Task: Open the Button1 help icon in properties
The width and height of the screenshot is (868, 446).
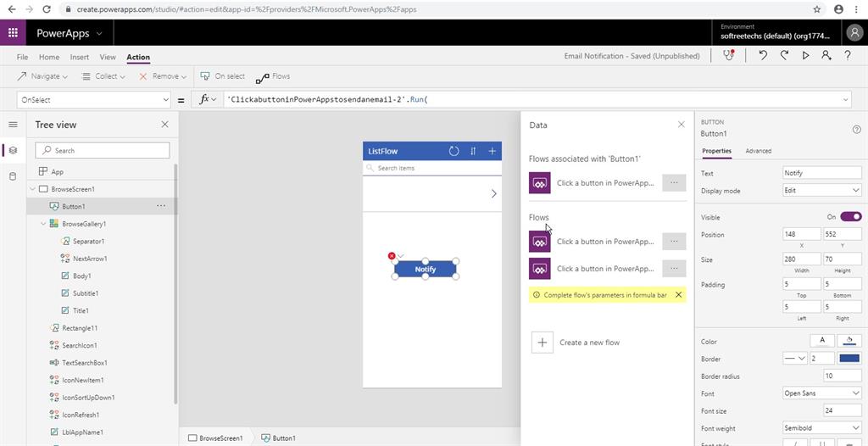Action: coord(856,129)
